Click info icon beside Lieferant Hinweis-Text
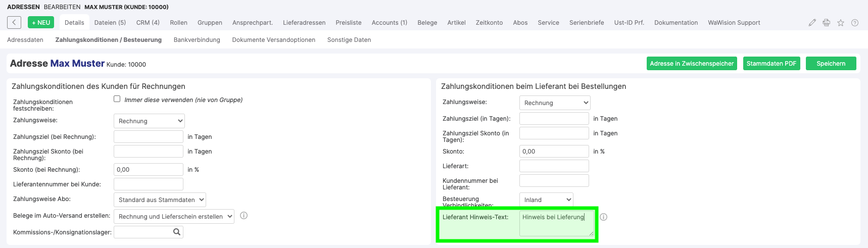The image size is (868, 248). (603, 217)
